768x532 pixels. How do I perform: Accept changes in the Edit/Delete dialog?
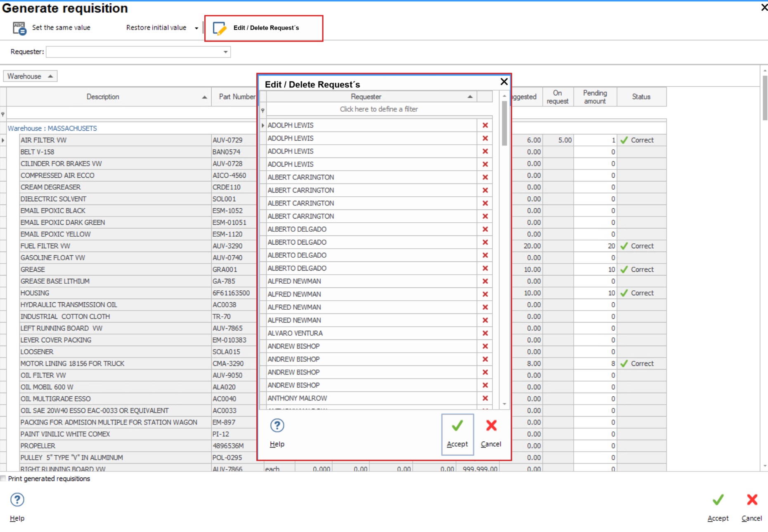tap(457, 434)
